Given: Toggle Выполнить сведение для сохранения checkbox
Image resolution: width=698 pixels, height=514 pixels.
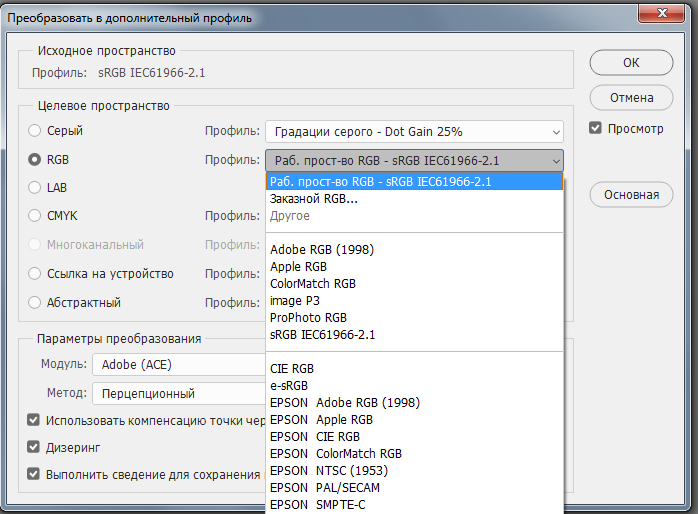Looking at the screenshot, I should point(33,474).
